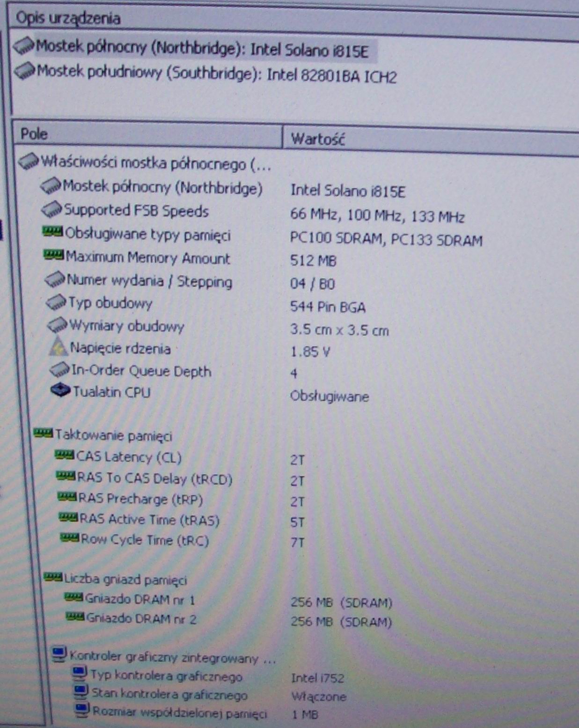Select the RAS To CAS Delay (tRCD) label

(x=154, y=478)
